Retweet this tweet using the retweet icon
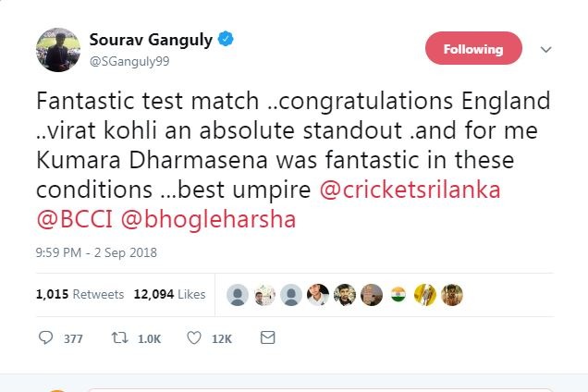 [120, 338]
